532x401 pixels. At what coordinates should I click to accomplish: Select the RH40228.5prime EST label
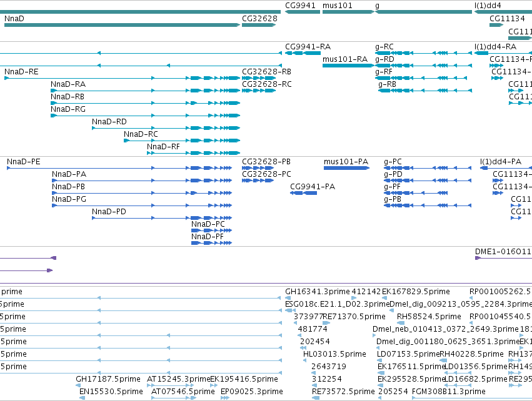[471, 354]
